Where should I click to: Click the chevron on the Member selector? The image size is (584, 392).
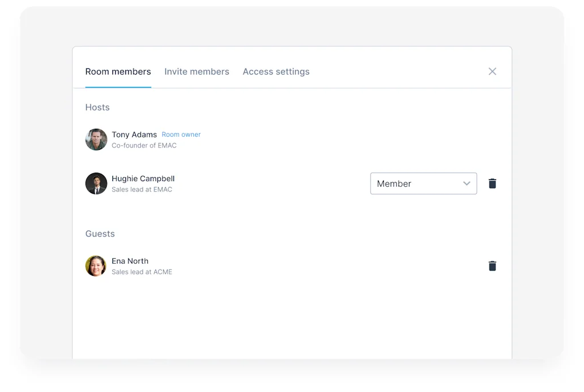click(467, 183)
